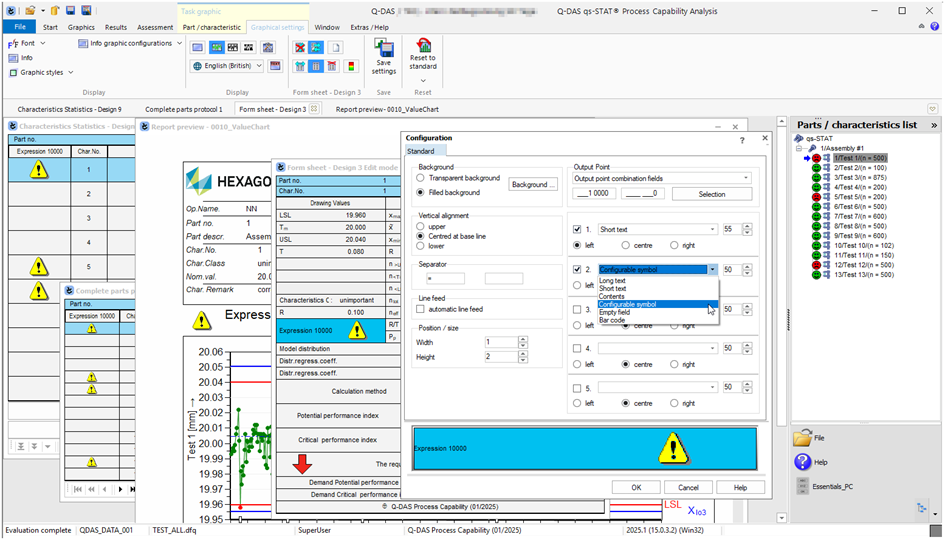Click the Help button in Configuration
Viewport: 945px width, 540px height.
(740, 488)
